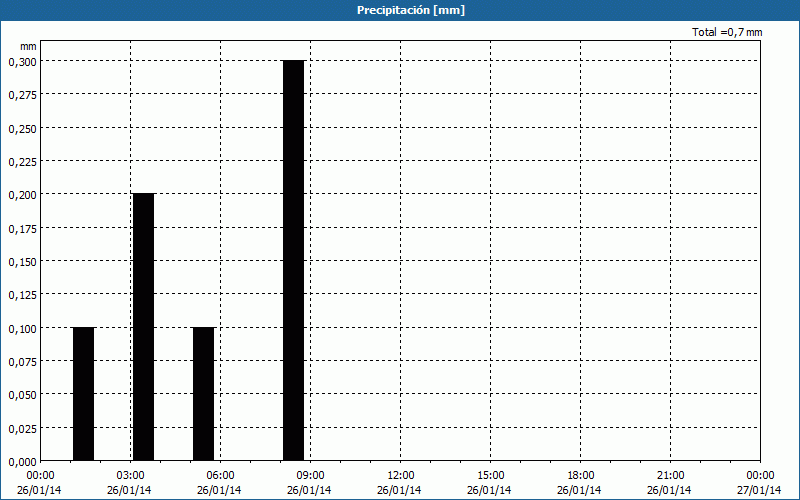
Task: Click the 0,200 mm precipitation bar
Action: pos(143,327)
